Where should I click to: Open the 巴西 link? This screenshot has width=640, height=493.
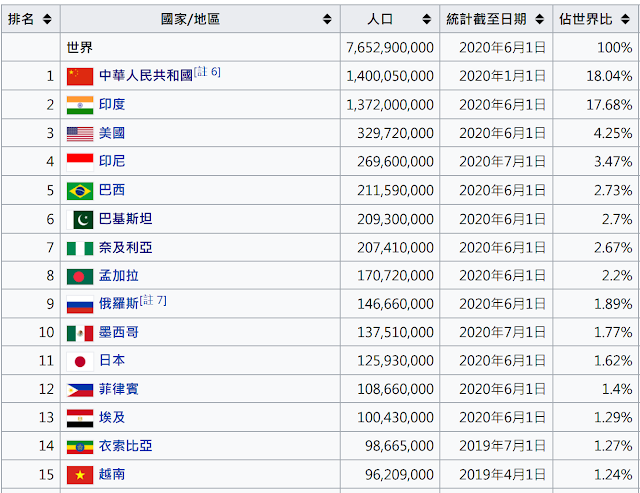[x=112, y=190]
